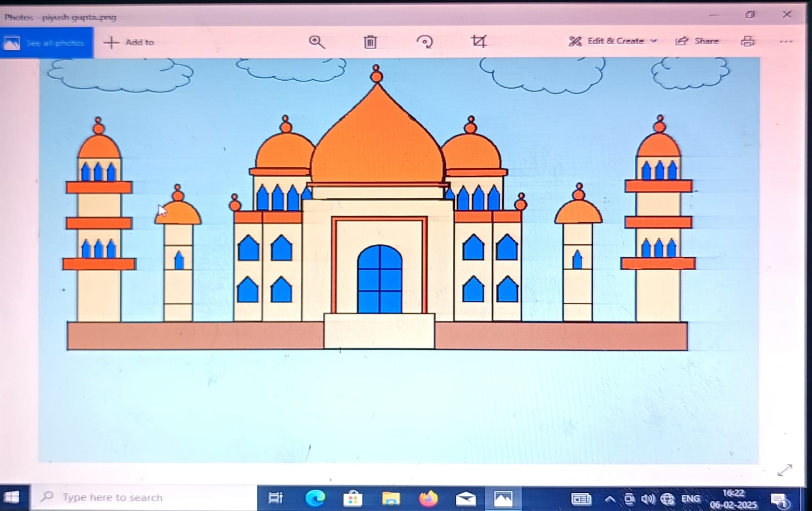Open the Add to menu
Image resolution: width=812 pixels, height=511 pixels.
[129, 42]
